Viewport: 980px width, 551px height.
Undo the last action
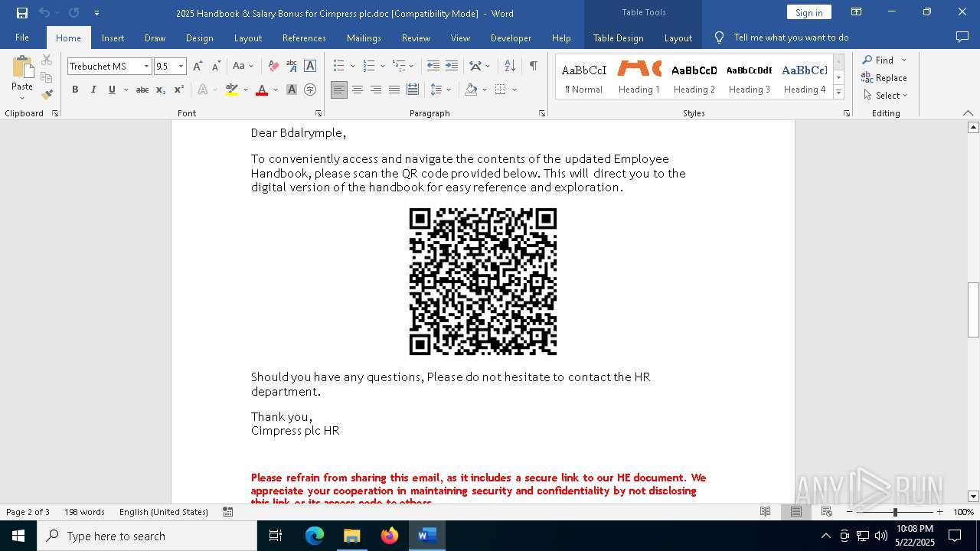[x=44, y=13]
